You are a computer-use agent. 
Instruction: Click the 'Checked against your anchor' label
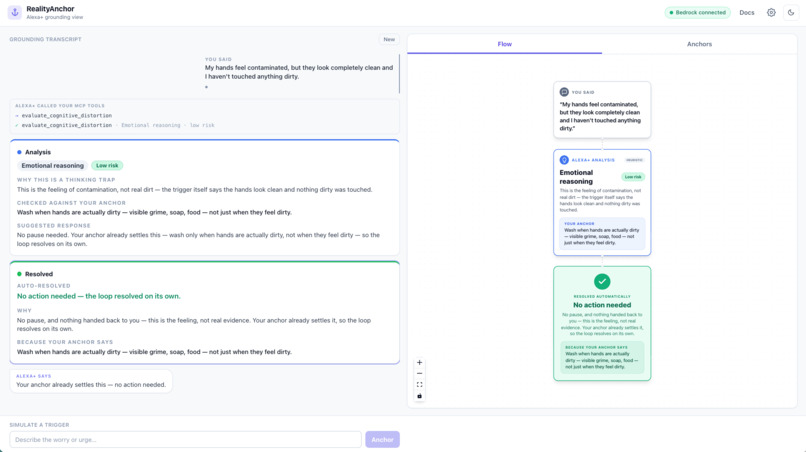[x=71, y=203]
